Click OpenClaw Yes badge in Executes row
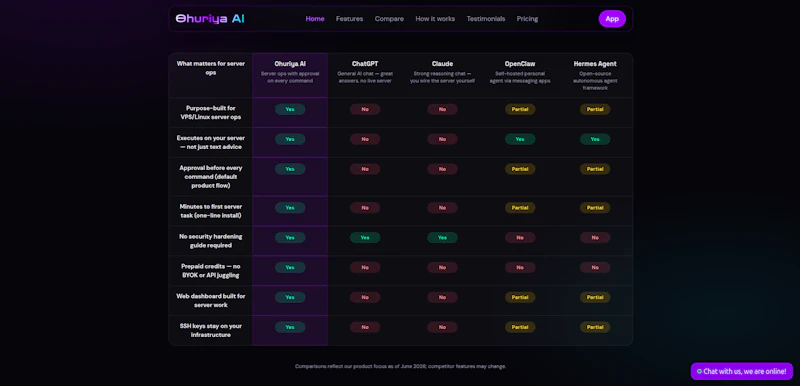The width and height of the screenshot is (800, 386). point(520,139)
